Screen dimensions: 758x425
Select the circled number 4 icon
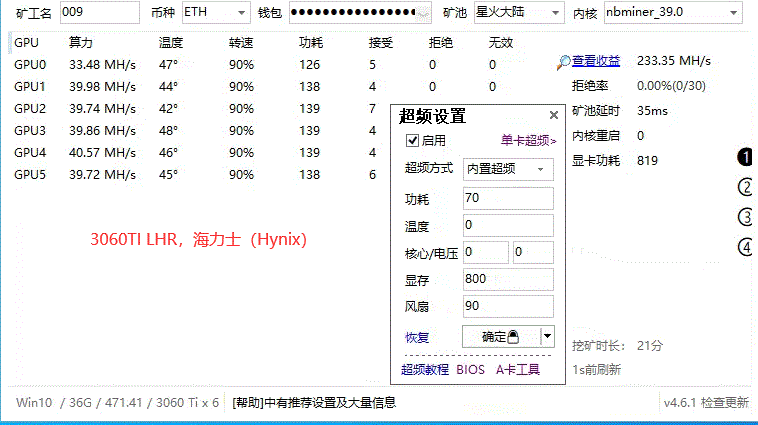745,247
